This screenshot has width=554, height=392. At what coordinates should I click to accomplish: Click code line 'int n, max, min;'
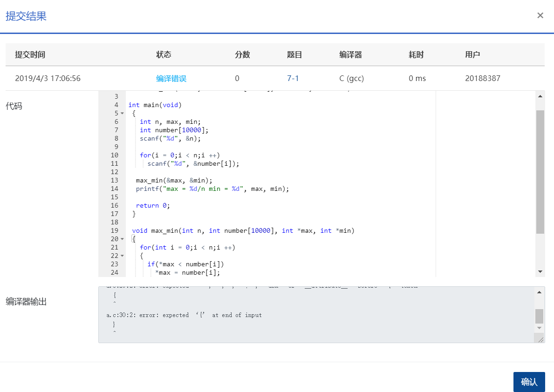pyautogui.click(x=170, y=122)
